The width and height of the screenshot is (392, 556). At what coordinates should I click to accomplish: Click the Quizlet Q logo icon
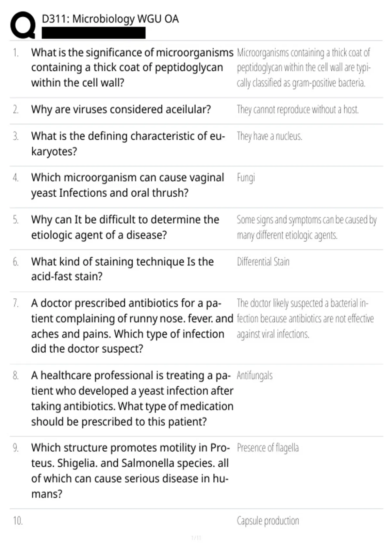point(23,25)
